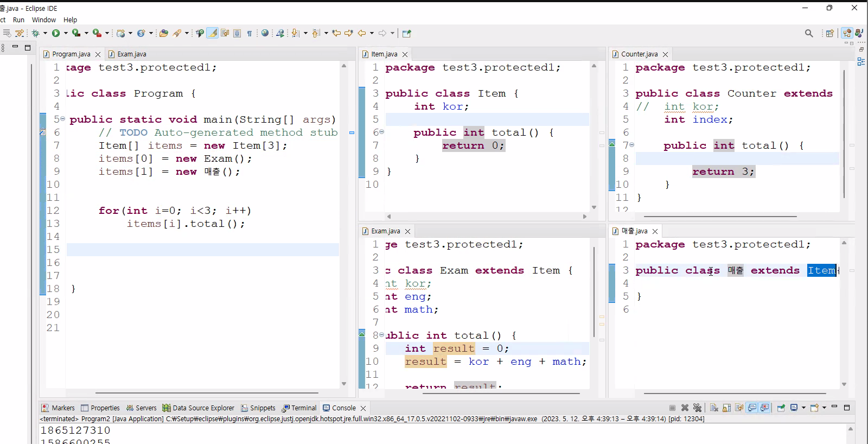Collapse main method fold in Program.java
Viewport: 868px width, 444px height.
click(x=63, y=119)
